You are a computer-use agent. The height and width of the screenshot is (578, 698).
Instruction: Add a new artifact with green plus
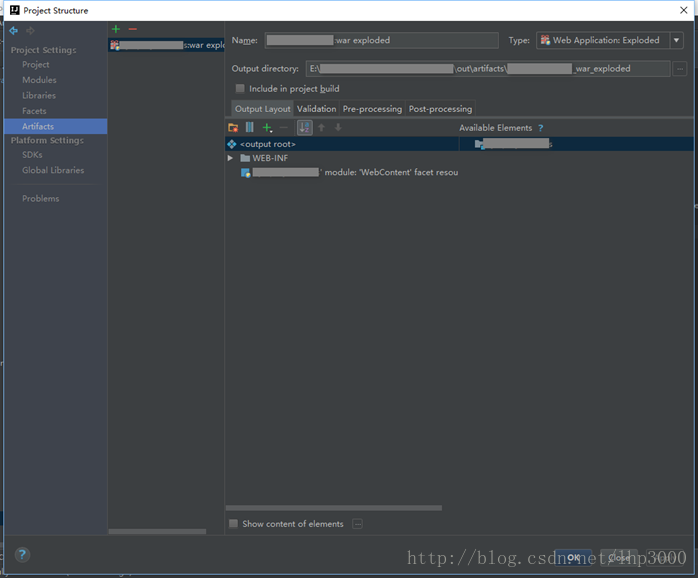(x=116, y=29)
